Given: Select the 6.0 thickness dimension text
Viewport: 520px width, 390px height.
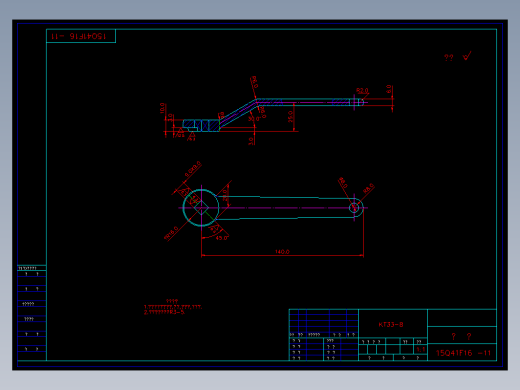Looking at the screenshot, I should pos(389,89).
